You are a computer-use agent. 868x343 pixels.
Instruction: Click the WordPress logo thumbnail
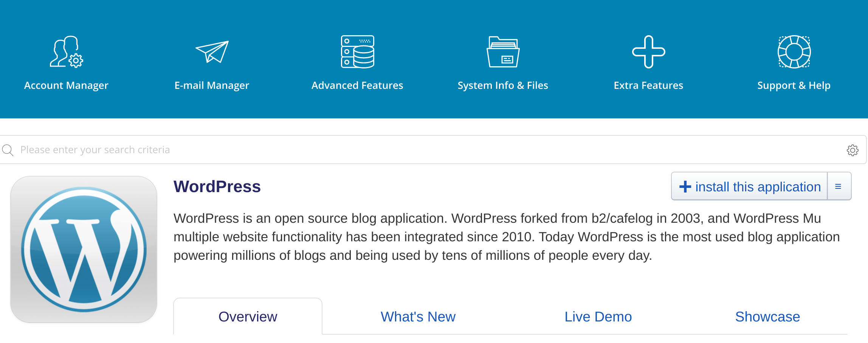coord(84,249)
